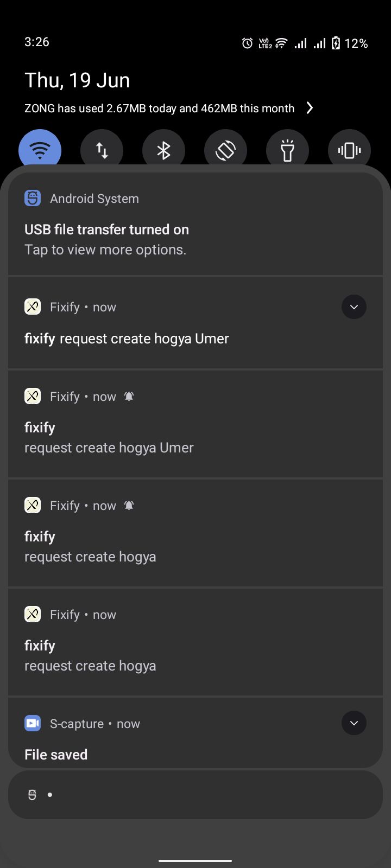Tap the alarm icon in status bar
The height and width of the screenshot is (868, 391).
(247, 43)
